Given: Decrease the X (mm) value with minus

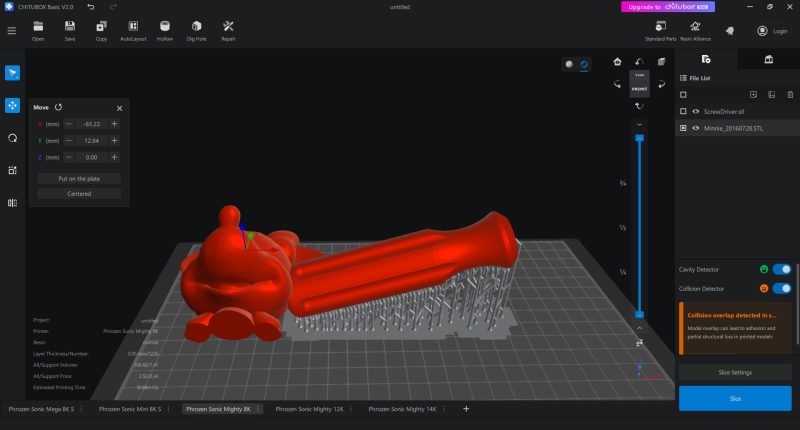Looking at the screenshot, I should [x=69, y=124].
